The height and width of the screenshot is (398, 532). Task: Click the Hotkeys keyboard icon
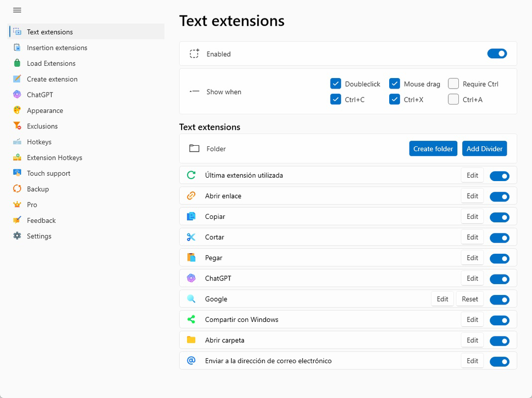pyautogui.click(x=17, y=142)
